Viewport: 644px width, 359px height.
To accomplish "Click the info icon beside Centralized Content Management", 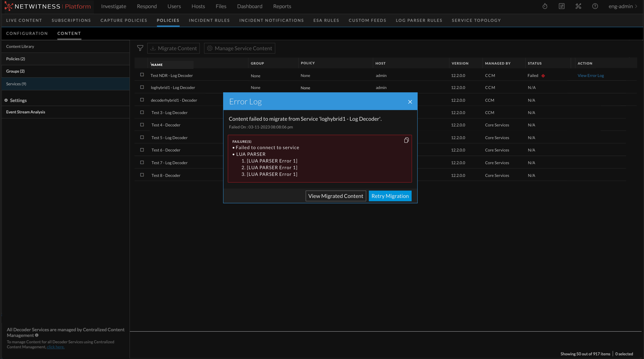I will click(x=37, y=335).
